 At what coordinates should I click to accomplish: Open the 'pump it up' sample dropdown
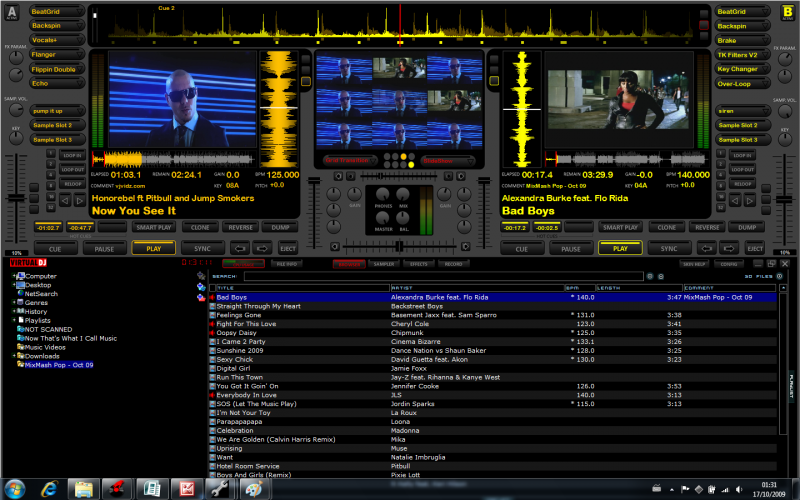pyautogui.click(x=57, y=111)
